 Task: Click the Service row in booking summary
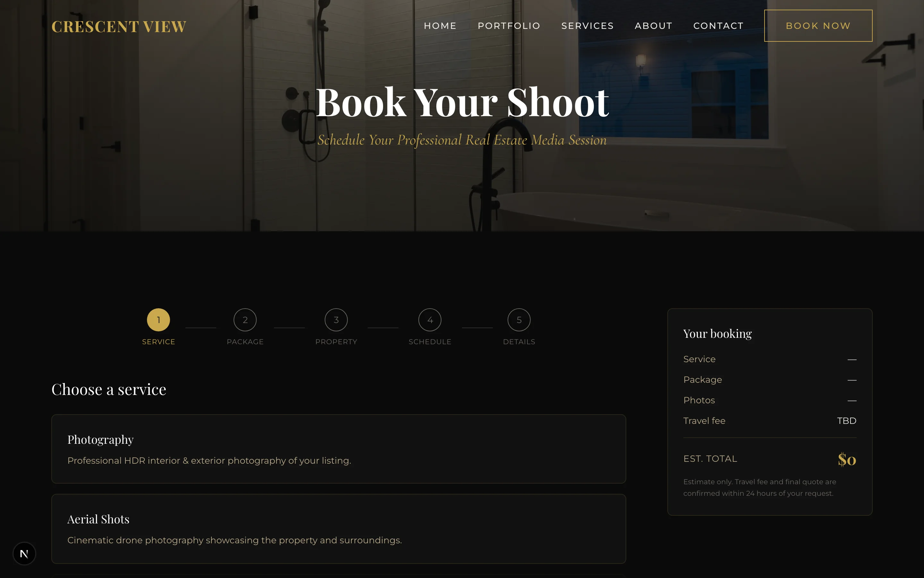point(770,359)
